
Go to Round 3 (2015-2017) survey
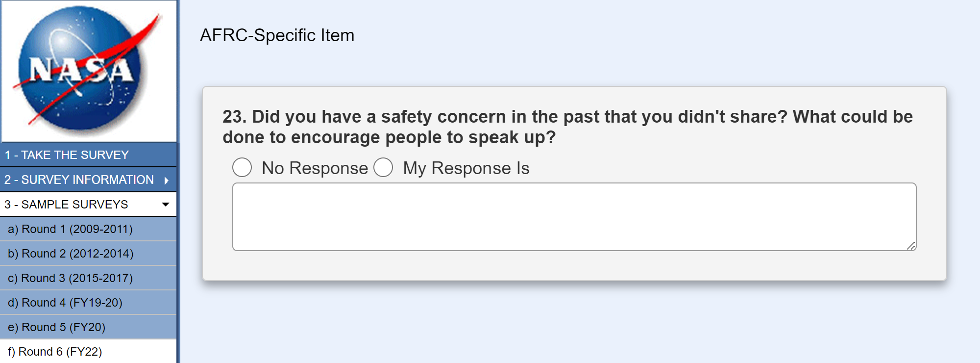pos(70,278)
